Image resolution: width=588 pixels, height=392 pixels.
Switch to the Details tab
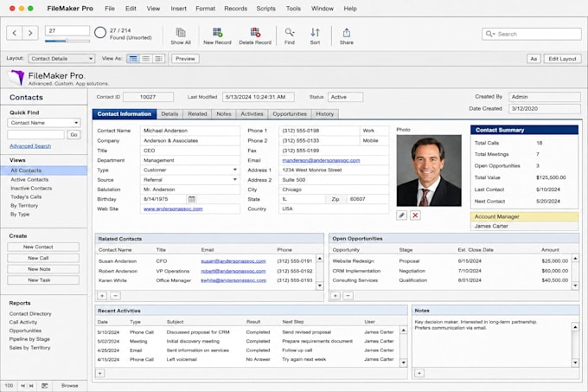pos(169,114)
